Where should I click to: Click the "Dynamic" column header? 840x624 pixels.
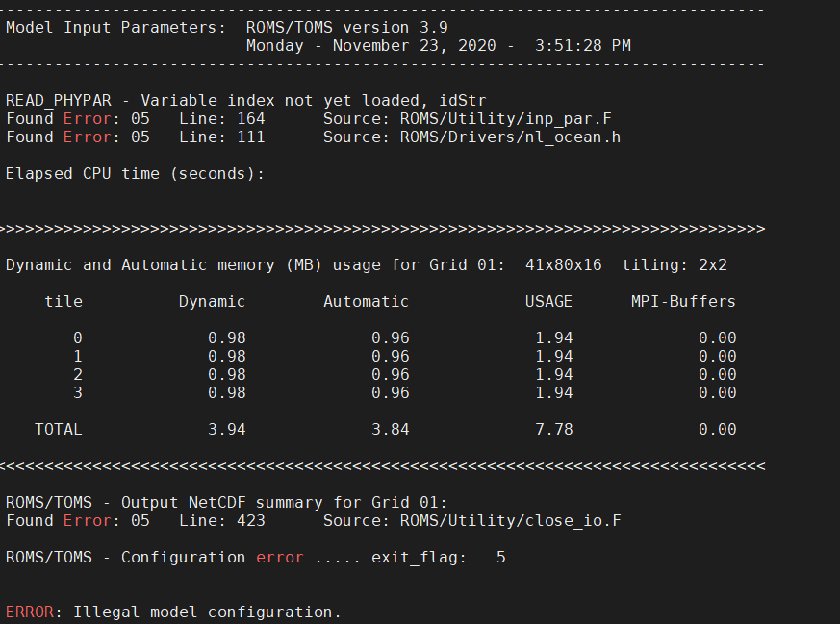coord(212,301)
